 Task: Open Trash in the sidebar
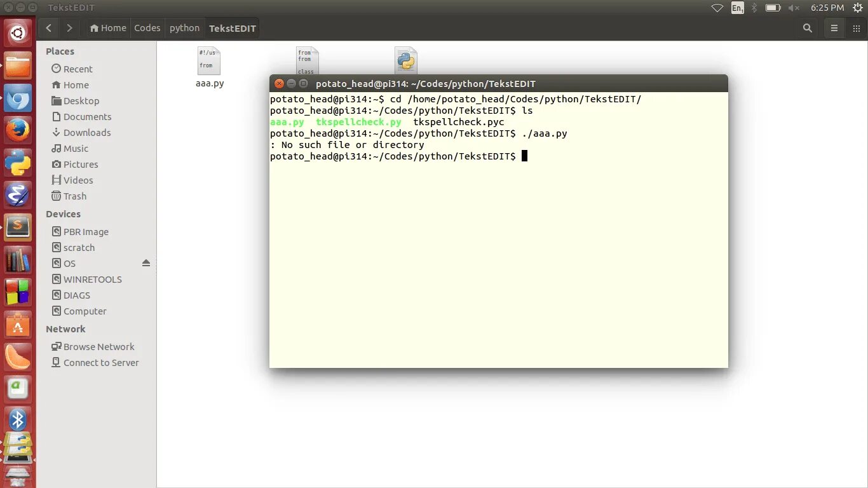pos(69,196)
